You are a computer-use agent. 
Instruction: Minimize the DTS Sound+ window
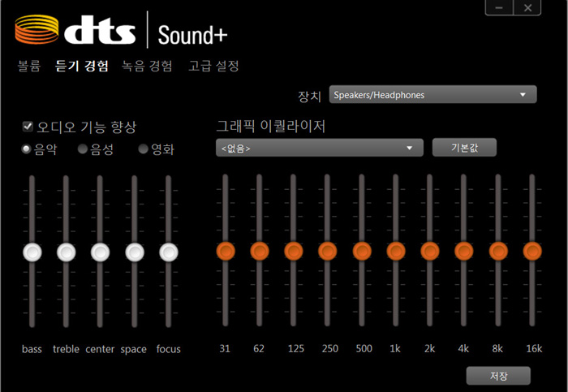[x=499, y=7]
